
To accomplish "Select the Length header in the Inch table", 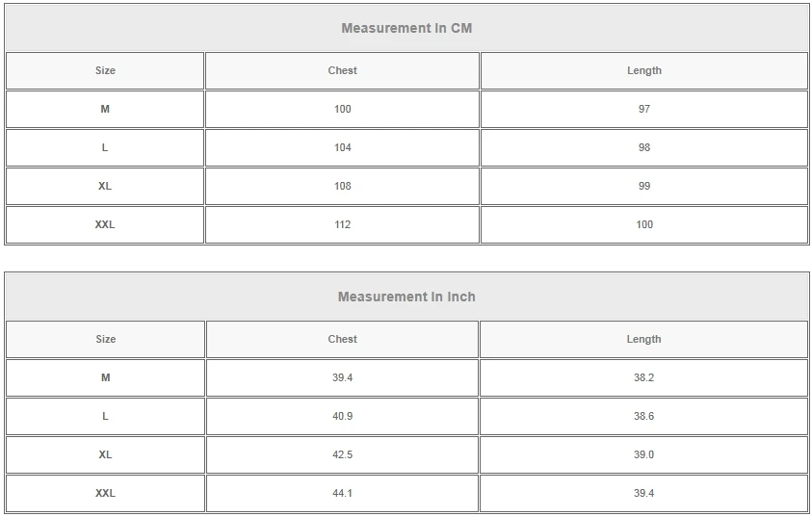I will tap(643, 339).
